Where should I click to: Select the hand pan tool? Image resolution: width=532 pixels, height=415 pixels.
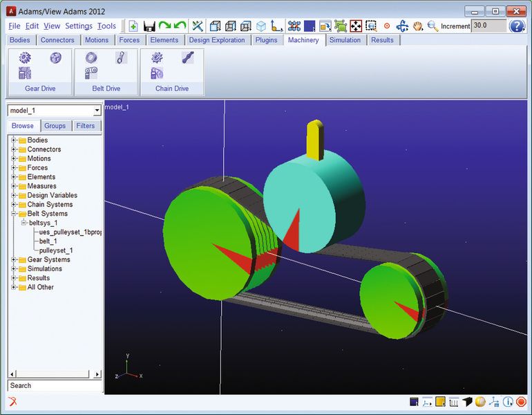click(x=418, y=26)
